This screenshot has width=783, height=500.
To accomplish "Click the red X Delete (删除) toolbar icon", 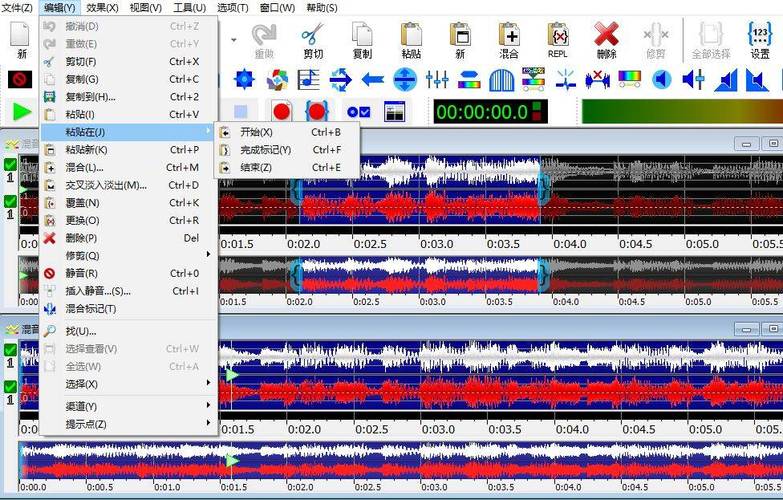I will click(x=606, y=40).
